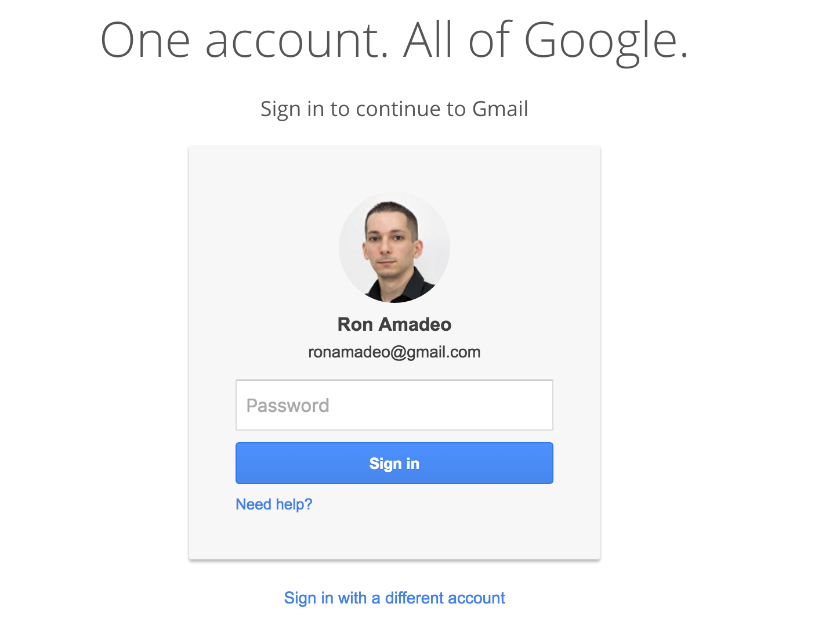The width and height of the screenshot is (840, 636).
Task: Open the "Need help?" link
Action: coord(274,504)
